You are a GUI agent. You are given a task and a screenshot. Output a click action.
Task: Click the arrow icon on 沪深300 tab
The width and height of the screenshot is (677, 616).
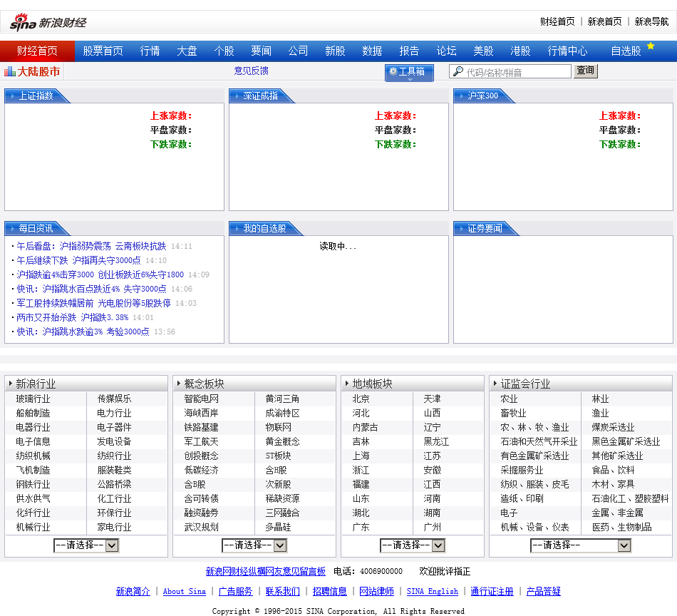(x=462, y=96)
